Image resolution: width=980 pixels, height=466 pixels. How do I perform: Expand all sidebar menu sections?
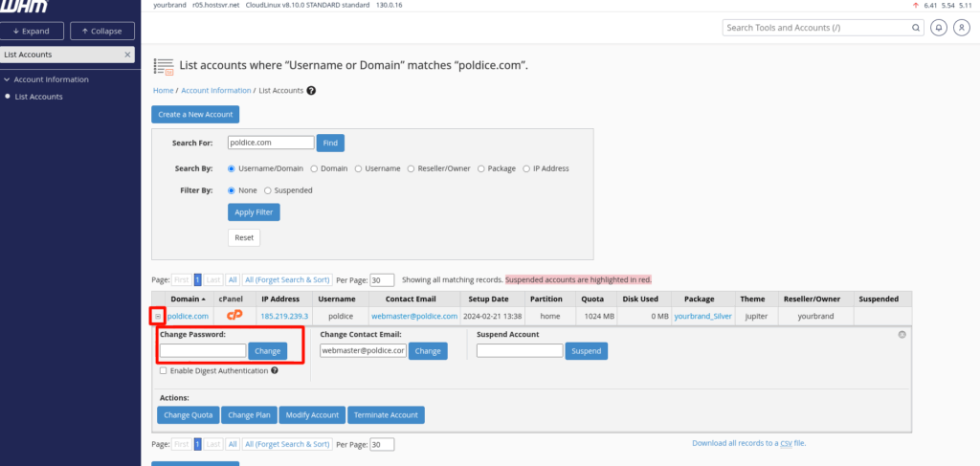tap(31, 31)
